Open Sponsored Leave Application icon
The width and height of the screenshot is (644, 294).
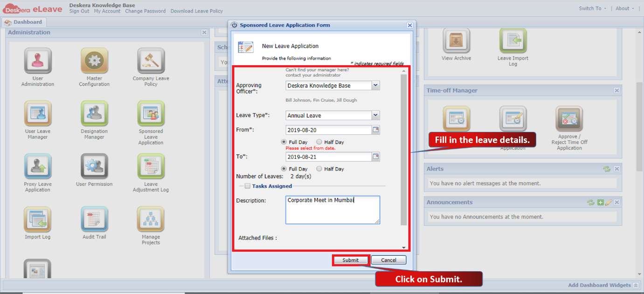151,114
